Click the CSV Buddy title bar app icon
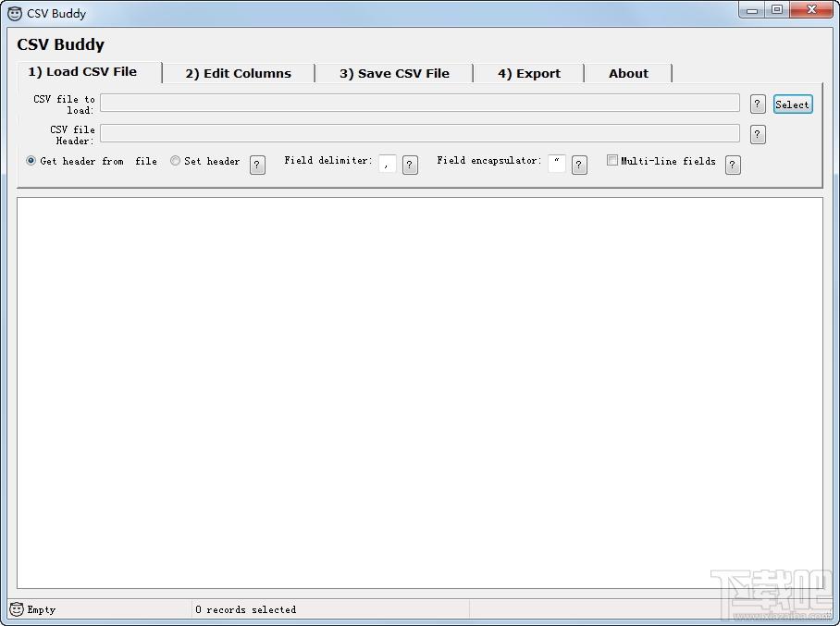The height and width of the screenshot is (626, 840). (x=15, y=13)
